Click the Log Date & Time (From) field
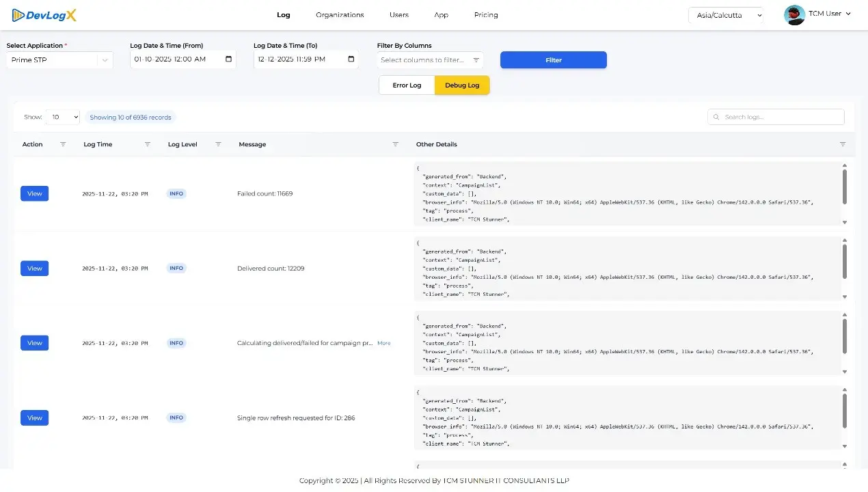868x492 pixels. (x=183, y=59)
